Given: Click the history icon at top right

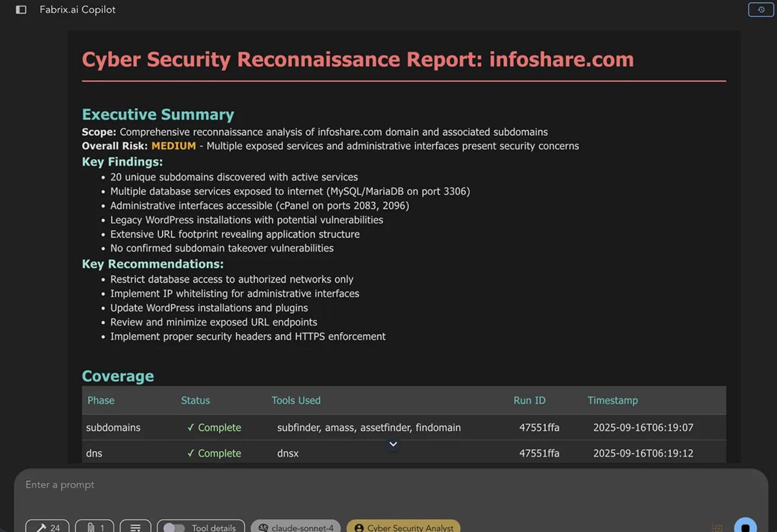Looking at the screenshot, I should (x=761, y=10).
